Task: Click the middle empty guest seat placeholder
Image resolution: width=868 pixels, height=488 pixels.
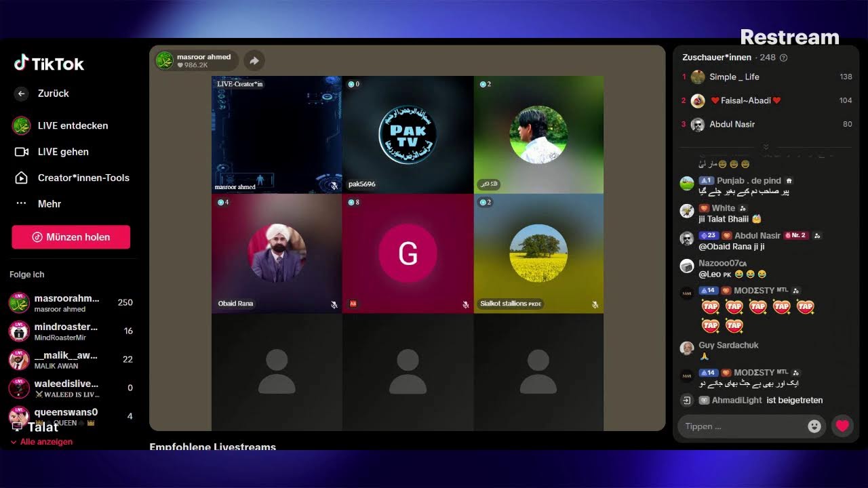Action: [x=408, y=371]
